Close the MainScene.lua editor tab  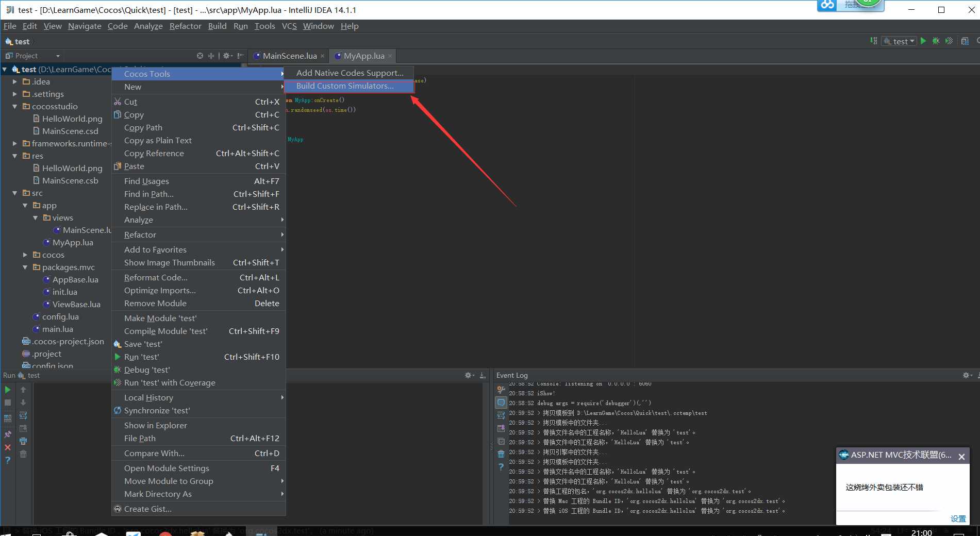click(x=323, y=56)
